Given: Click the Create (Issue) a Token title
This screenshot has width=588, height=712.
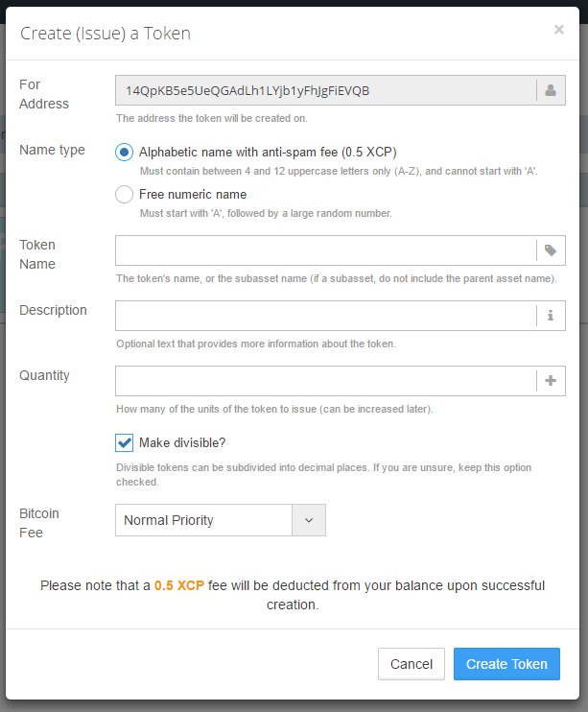Looking at the screenshot, I should pyautogui.click(x=106, y=34).
